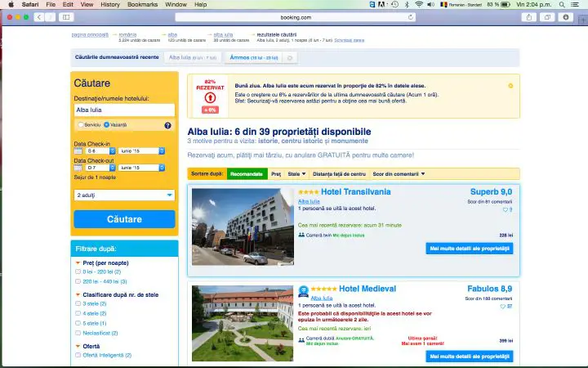588x368 pixels.
Task: Select the Serviciu travel option
Action: (x=81, y=124)
